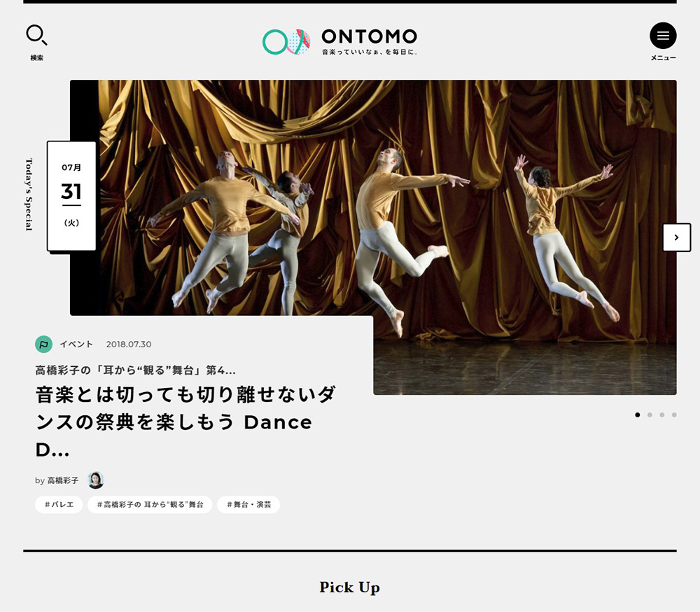This screenshot has width=700, height=612.
Task: Open the hamburger menu
Action: 662,35
